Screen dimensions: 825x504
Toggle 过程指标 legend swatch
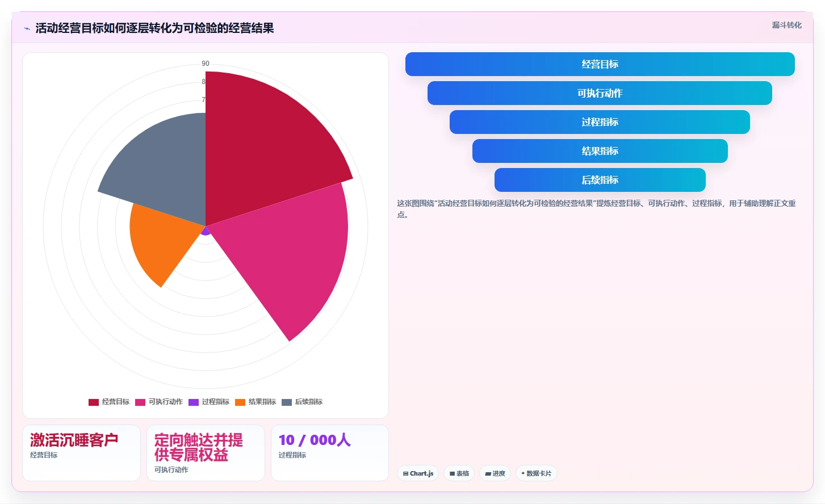pyautogui.click(x=194, y=402)
